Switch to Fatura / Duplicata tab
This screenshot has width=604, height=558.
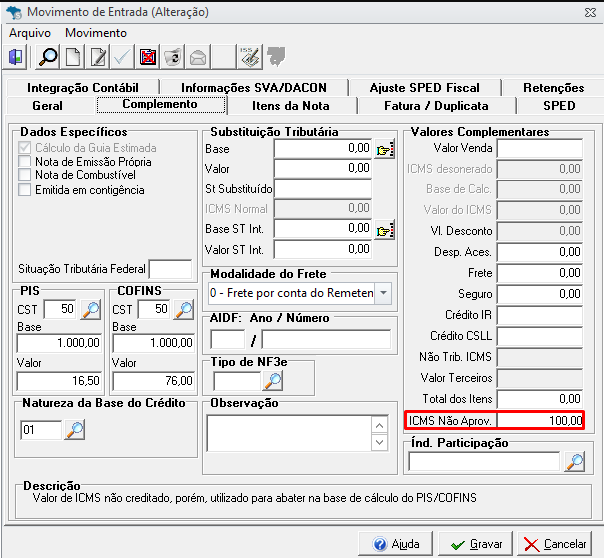point(436,106)
